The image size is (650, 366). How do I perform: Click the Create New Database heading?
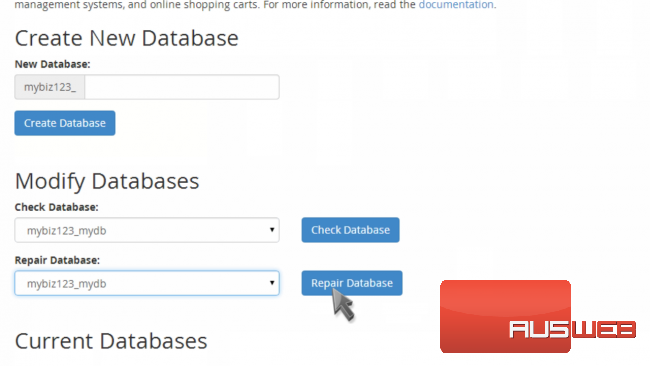(127, 38)
